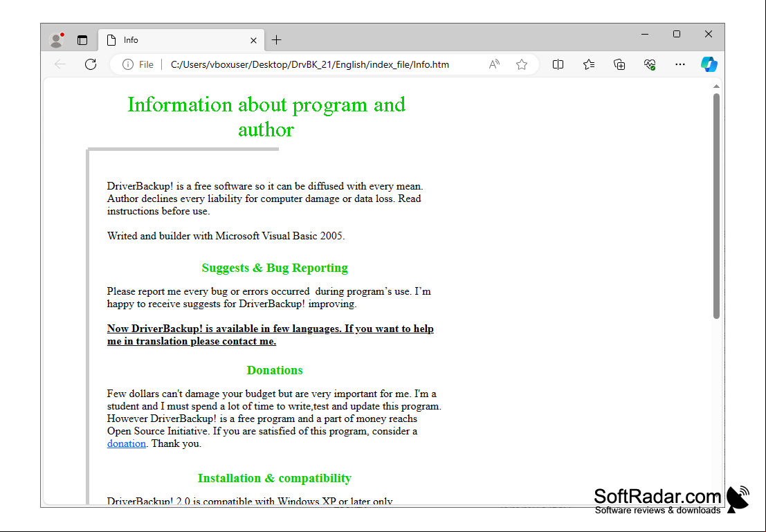Click the underlined 'Now DriverBackup! is available' text

(x=270, y=335)
